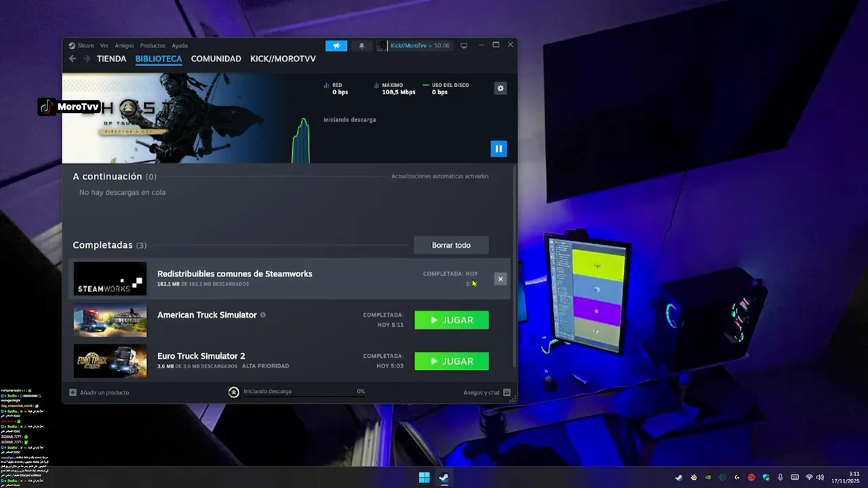Open American Truck Simulator thumbnail
Screen dimensions: 868x488
tap(110, 320)
